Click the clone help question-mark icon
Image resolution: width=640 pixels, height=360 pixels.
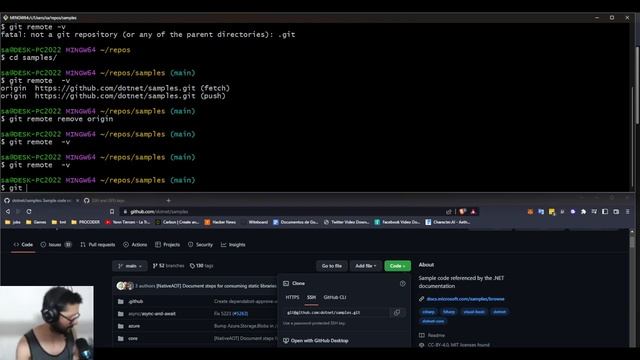(402, 283)
